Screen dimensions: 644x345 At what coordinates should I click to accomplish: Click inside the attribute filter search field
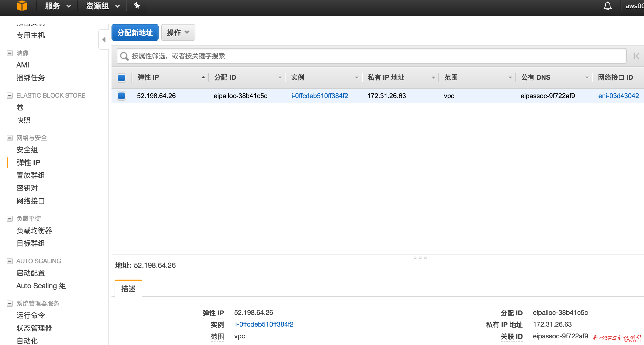click(307, 56)
